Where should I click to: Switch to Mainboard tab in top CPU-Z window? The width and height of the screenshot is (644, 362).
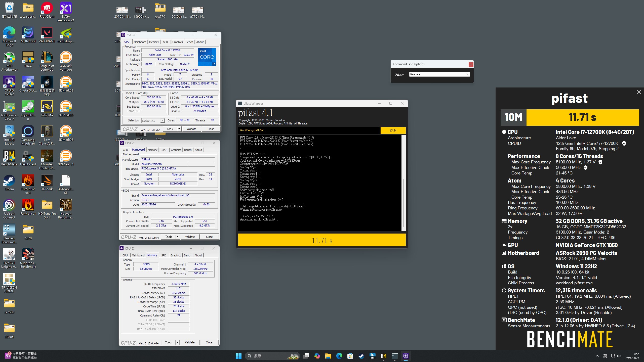[x=140, y=42]
